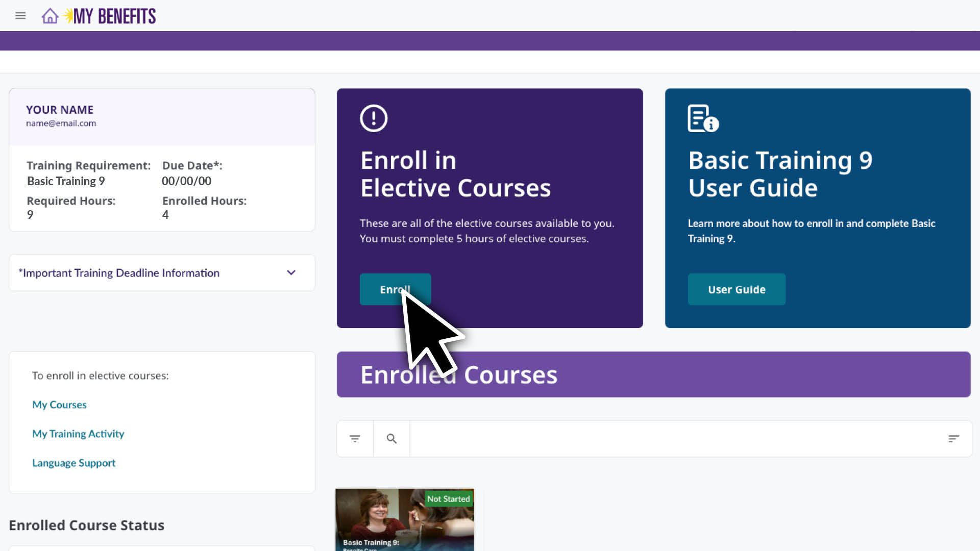Open the filter icon in course toolbar
The height and width of the screenshot is (551, 980).
pyautogui.click(x=355, y=439)
